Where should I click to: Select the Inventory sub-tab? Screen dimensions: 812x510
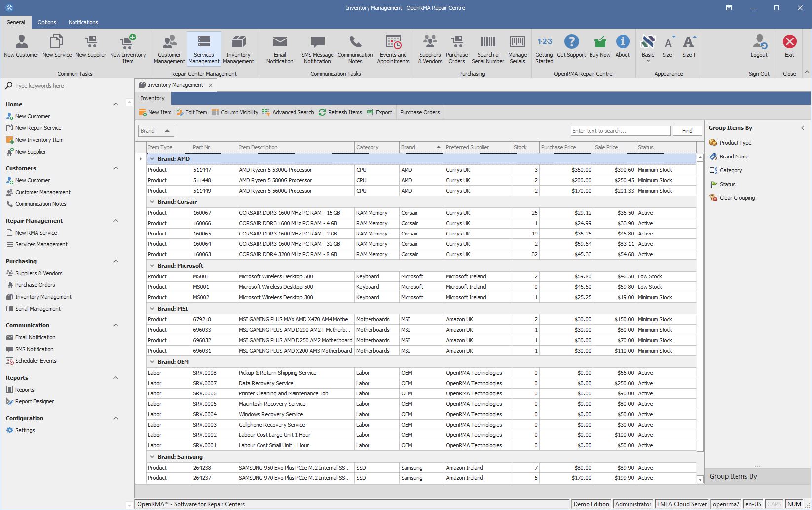[x=152, y=98]
